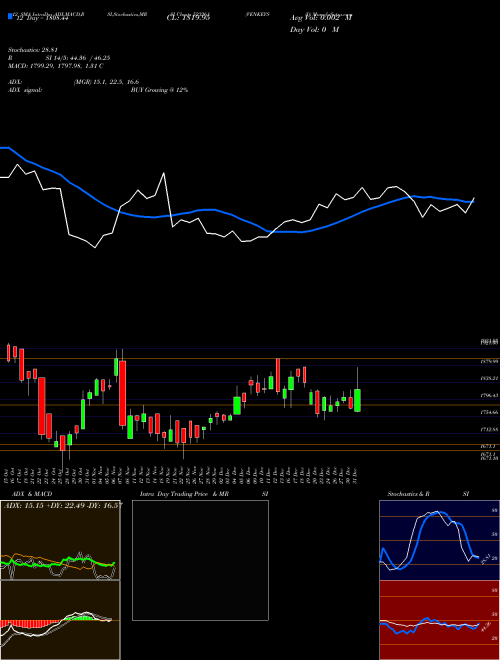
Task: Open the ADX indicator chart panel
Action: pos(60,540)
